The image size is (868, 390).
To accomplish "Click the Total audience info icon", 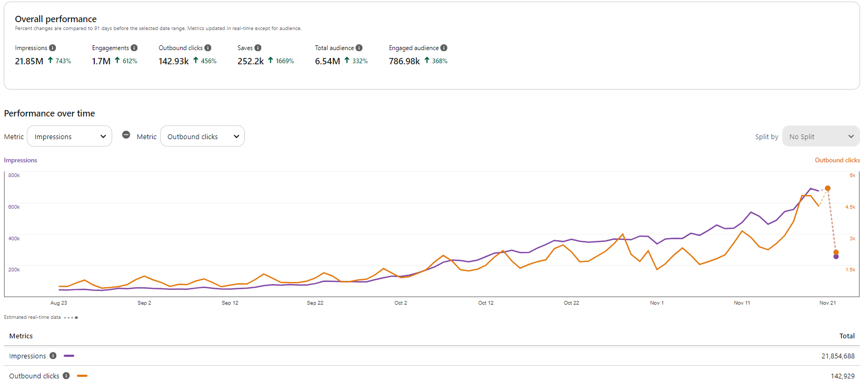I will click(x=359, y=48).
